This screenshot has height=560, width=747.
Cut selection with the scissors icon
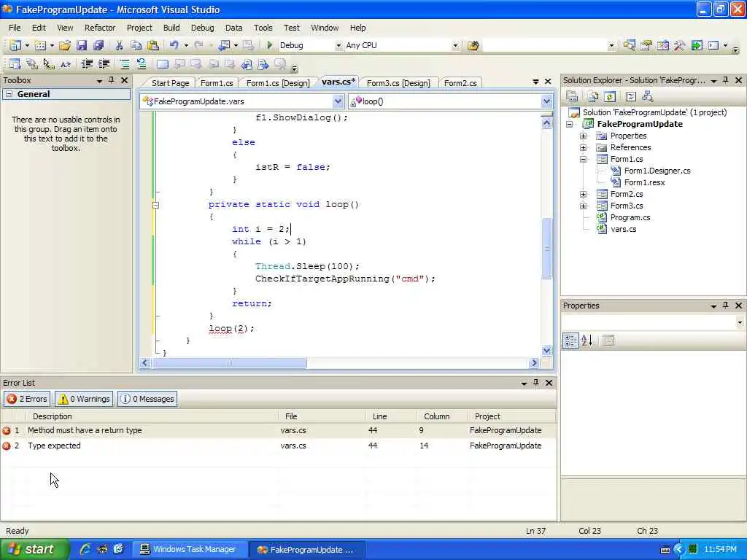(x=119, y=45)
